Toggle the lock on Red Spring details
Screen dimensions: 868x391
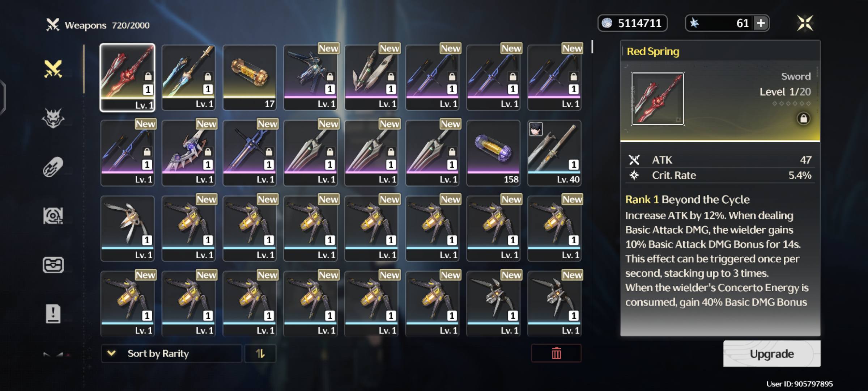pyautogui.click(x=803, y=118)
